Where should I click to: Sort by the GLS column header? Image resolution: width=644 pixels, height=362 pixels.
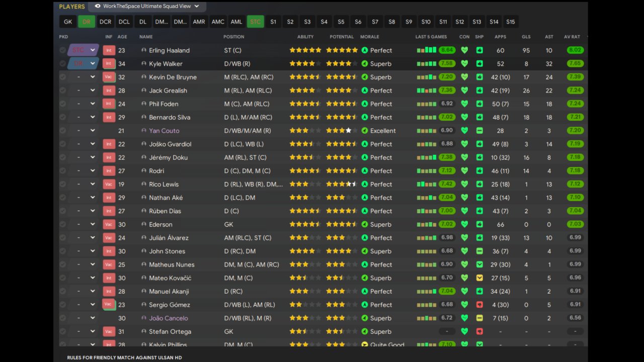(x=526, y=37)
